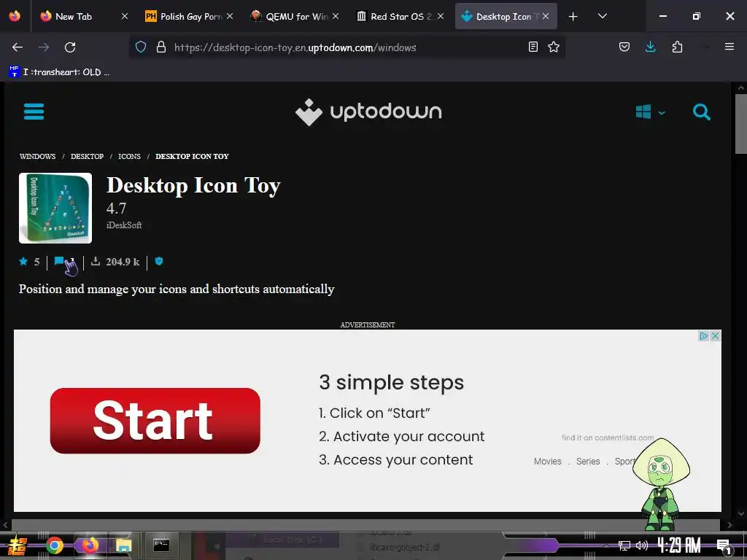Click the site security padlock icon
747x560 pixels.
161,47
